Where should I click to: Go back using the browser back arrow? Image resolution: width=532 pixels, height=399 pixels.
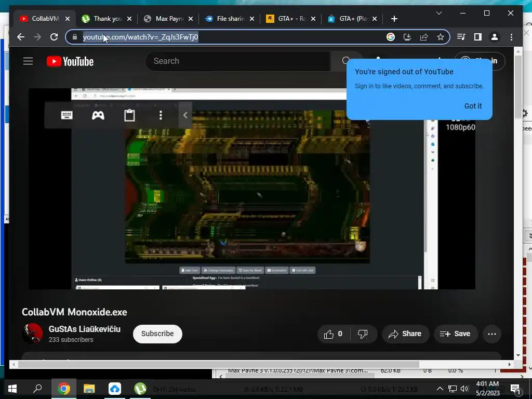(x=21, y=37)
